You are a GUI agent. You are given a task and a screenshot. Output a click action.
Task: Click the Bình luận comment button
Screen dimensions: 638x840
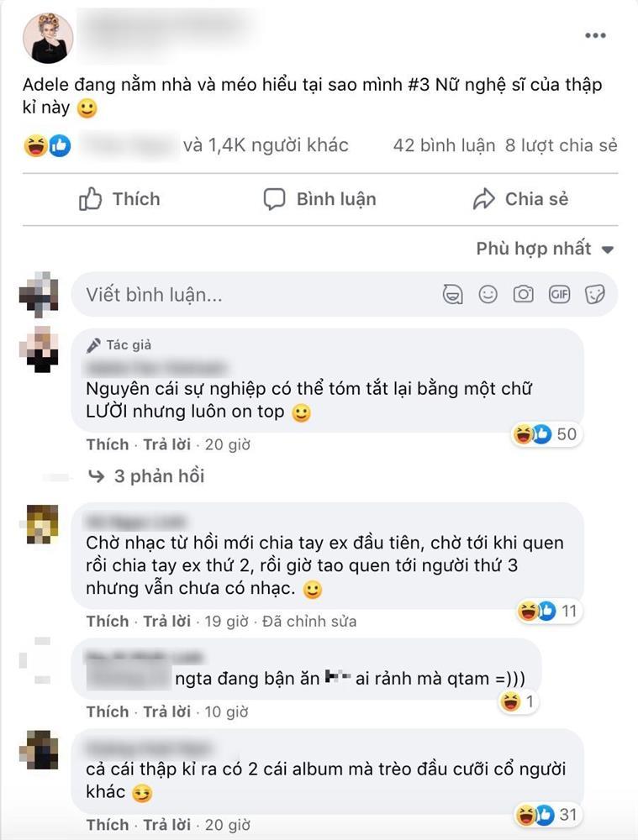pos(319,199)
